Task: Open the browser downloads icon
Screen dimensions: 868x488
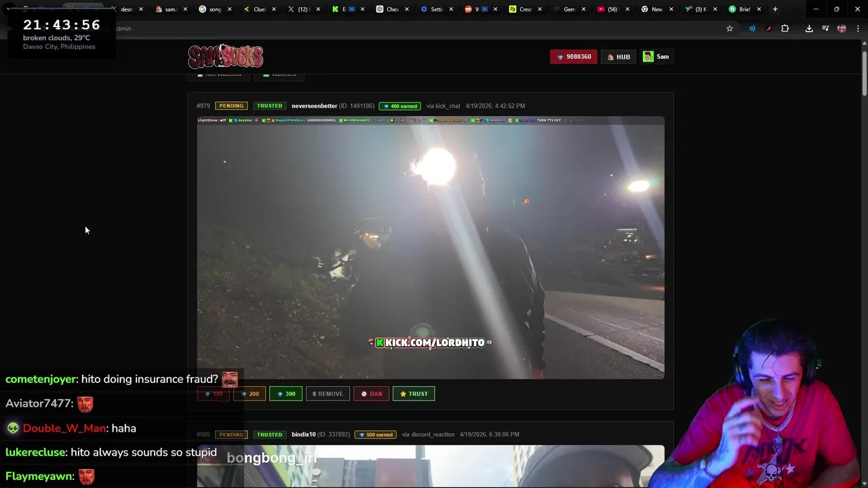Action: coord(809,28)
